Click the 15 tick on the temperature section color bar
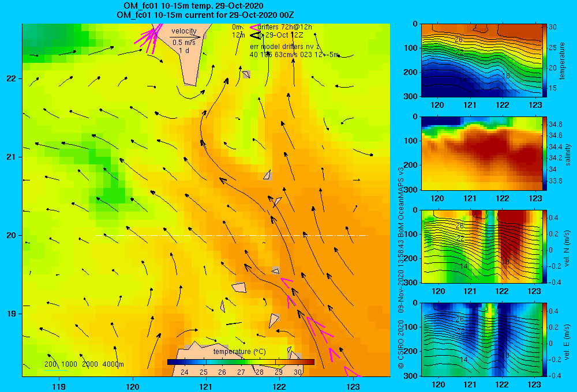Viewport: 577px width, 392px height. [553, 88]
